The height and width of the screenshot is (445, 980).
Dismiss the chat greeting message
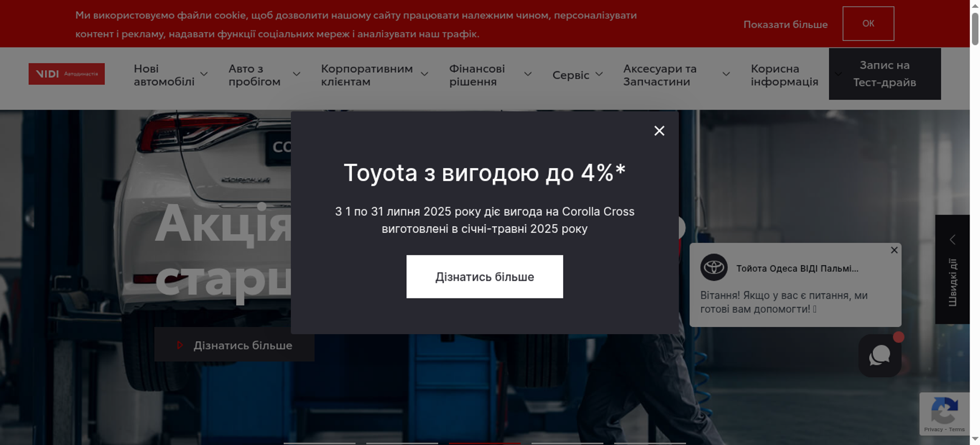(x=894, y=250)
